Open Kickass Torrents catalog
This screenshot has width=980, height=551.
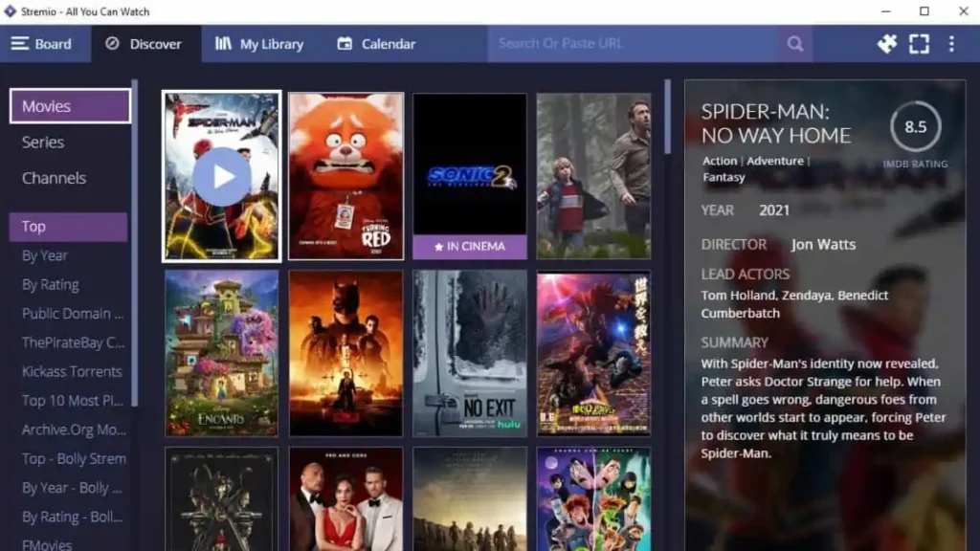click(72, 371)
